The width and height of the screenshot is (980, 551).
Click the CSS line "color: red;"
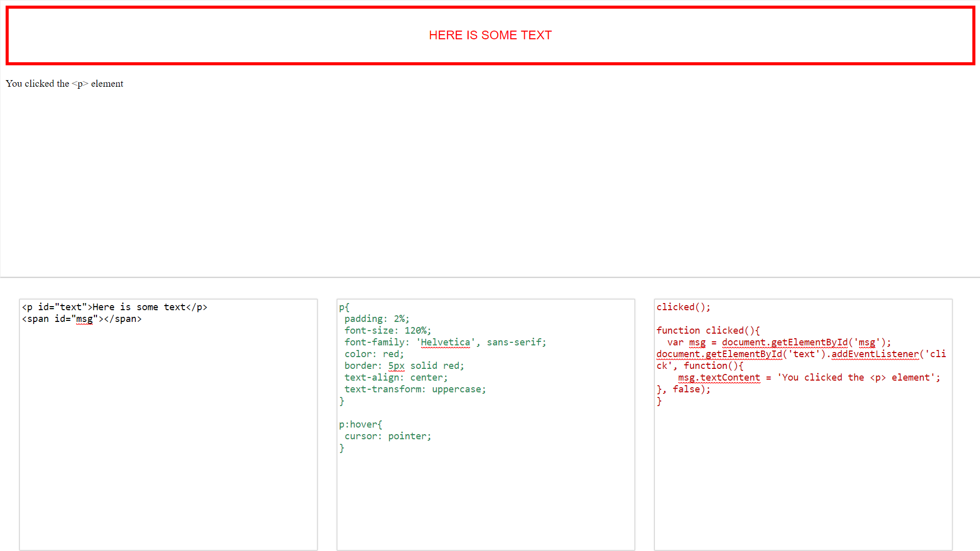coord(374,354)
